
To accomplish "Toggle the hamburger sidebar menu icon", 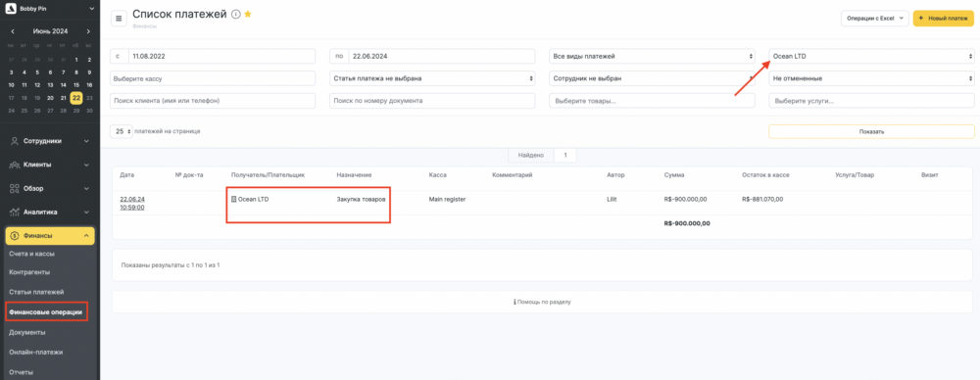I will point(119,19).
